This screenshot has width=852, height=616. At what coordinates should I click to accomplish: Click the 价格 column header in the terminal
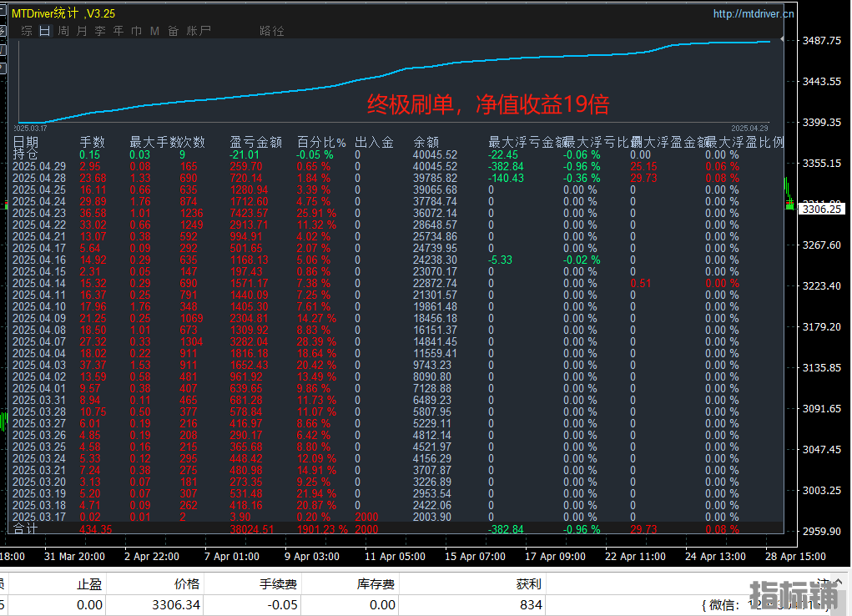pos(187,584)
